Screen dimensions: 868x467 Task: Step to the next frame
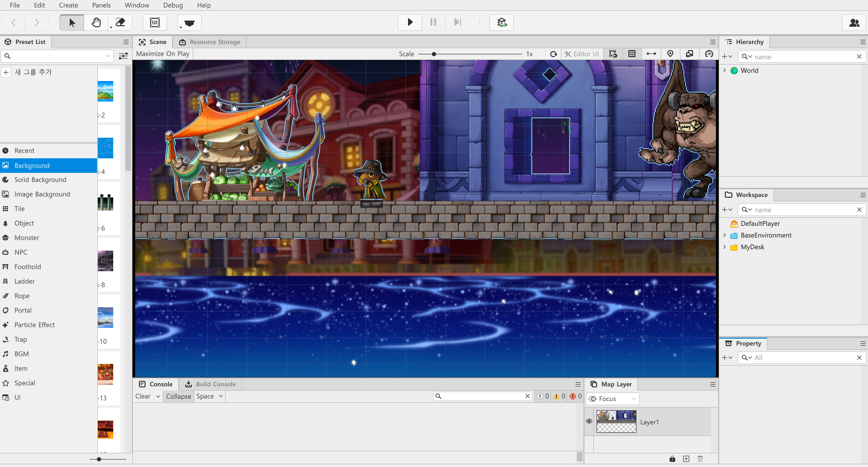(x=458, y=22)
